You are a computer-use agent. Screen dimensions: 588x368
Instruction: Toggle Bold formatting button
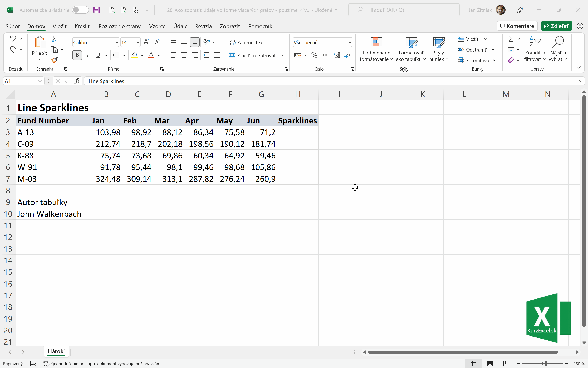[77, 55]
